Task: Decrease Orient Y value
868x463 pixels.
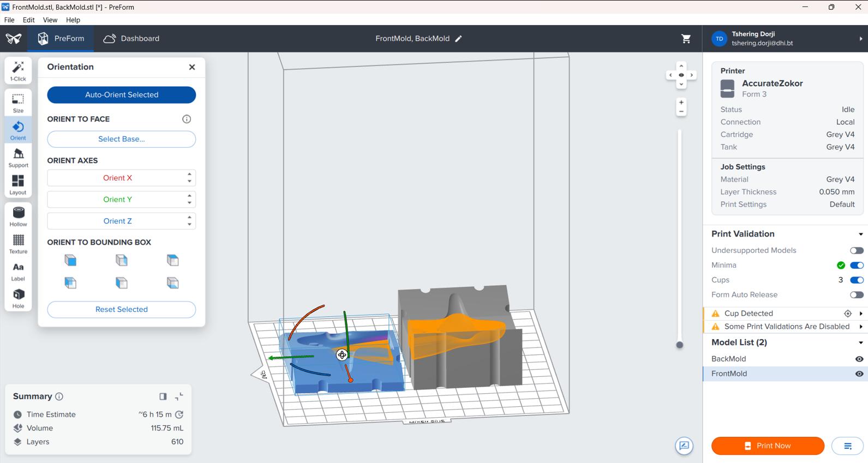Action: 189,203
